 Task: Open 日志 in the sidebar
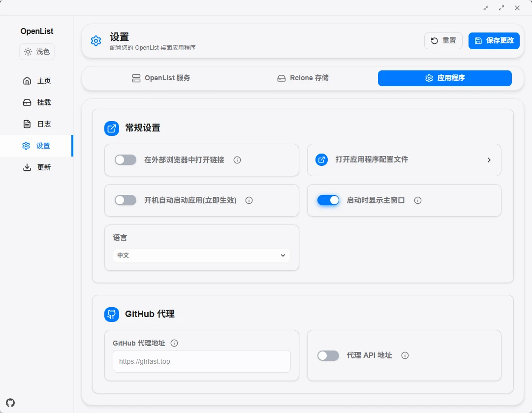[36, 124]
